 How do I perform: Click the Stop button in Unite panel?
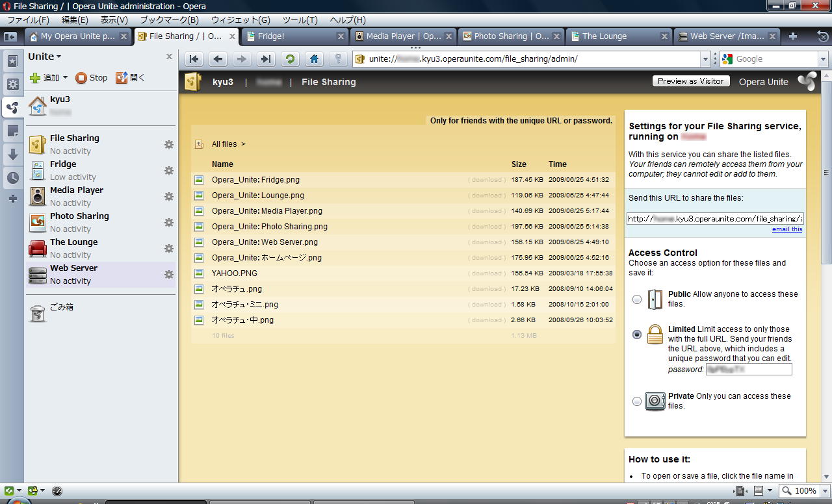(91, 78)
